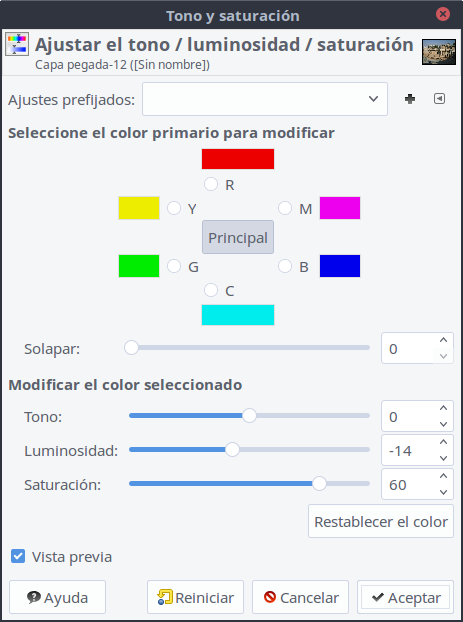The image size is (463, 622).
Task: Click the Reiniciar button
Action: pyautogui.click(x=195, y=597)
